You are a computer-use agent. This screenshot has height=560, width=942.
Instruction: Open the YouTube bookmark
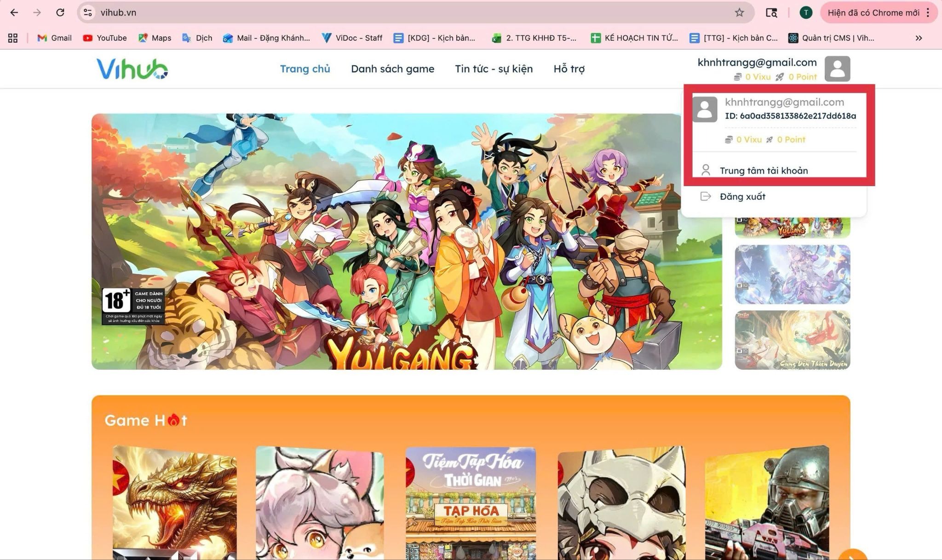(x=105, y=38)
